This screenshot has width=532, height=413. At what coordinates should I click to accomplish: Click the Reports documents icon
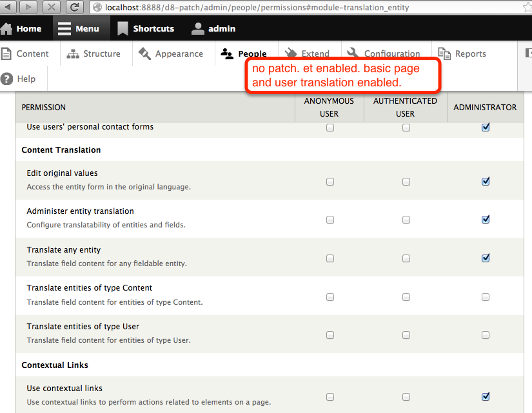coord(444,53)
